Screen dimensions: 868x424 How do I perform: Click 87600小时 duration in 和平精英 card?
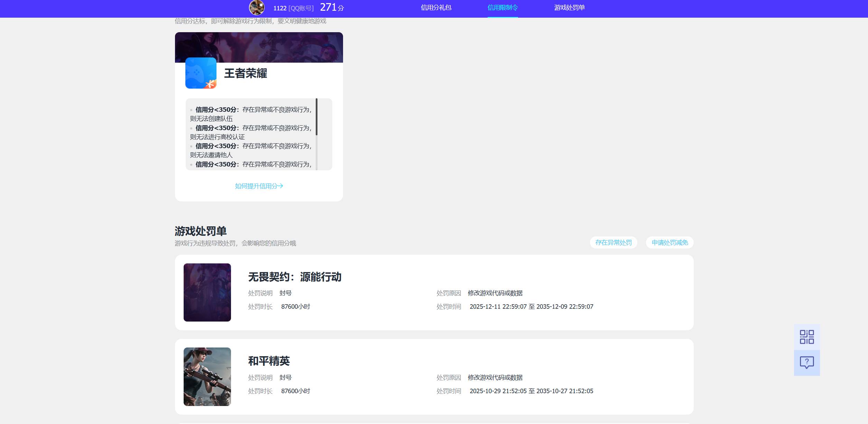296,391
